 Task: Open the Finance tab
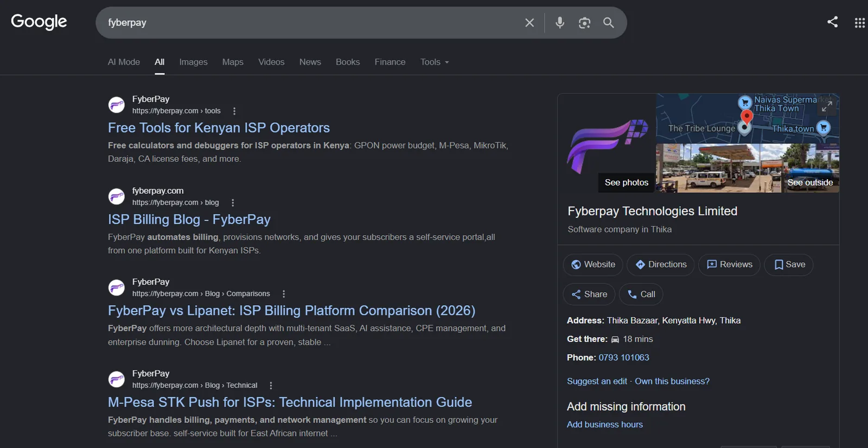[x=390, y=62]
